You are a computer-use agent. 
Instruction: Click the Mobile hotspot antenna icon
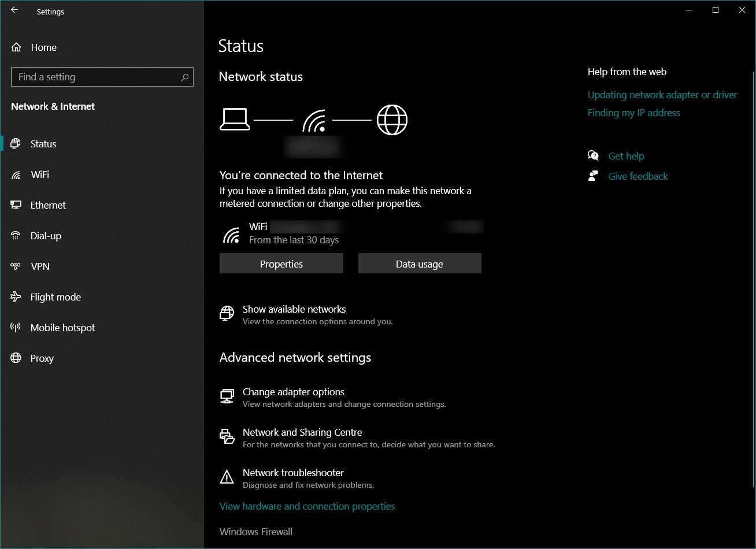[x=16, y=328]
